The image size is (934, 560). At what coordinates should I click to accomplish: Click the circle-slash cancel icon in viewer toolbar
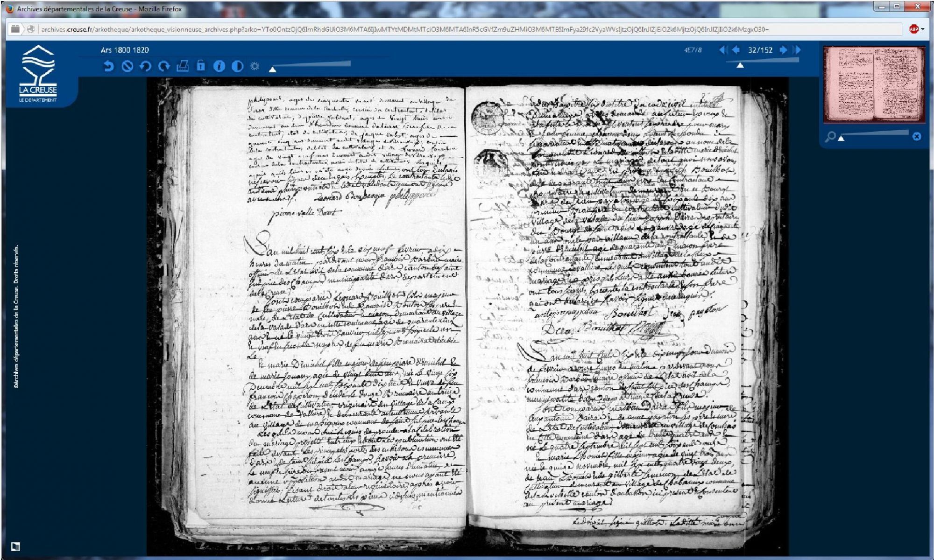tap(127, 66)
